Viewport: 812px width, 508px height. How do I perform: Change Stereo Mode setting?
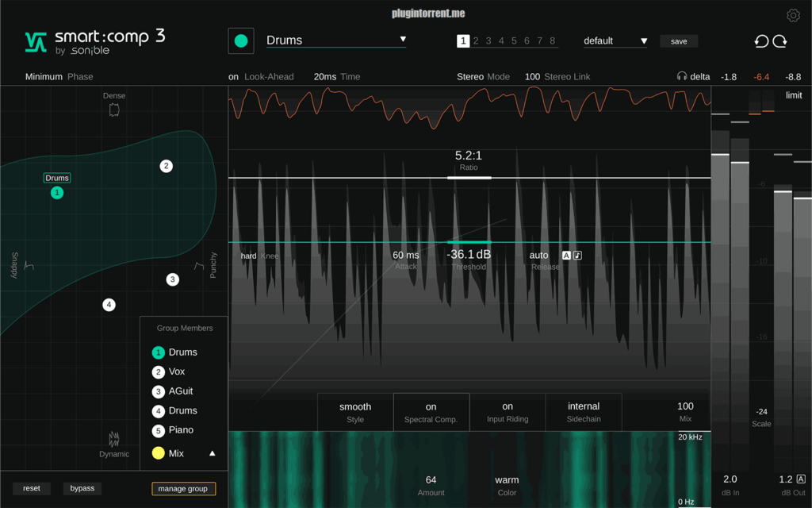[x=470, y=77]
